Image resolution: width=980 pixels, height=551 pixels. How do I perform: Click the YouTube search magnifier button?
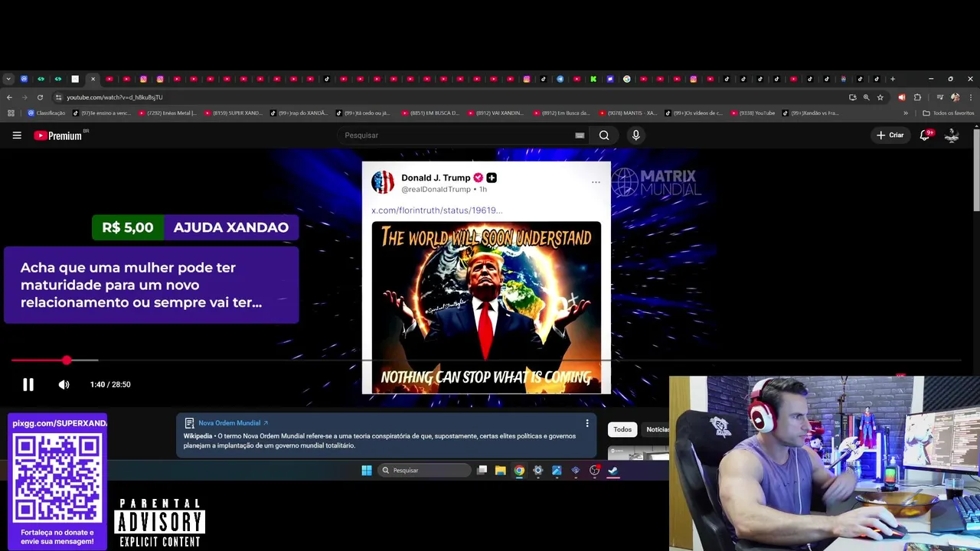[x=604, y=135]
